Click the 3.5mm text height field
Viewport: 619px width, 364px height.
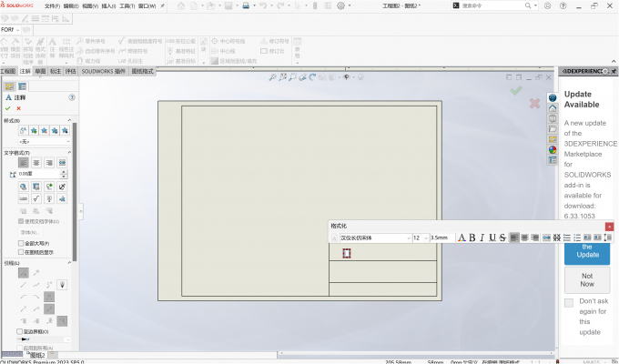click(441, 238)
